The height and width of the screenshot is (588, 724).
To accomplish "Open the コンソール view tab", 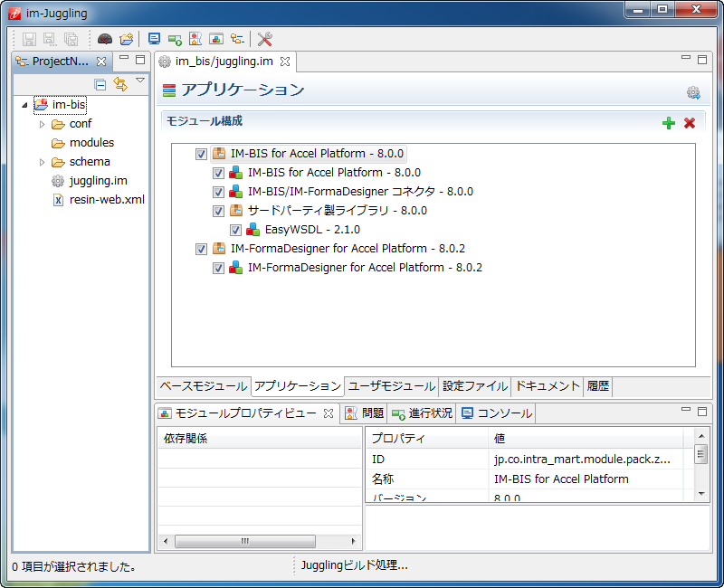I will [x=496, y=413].
